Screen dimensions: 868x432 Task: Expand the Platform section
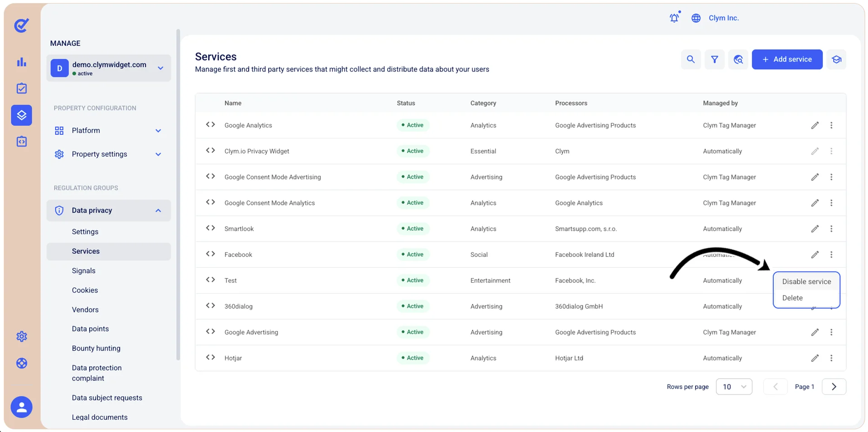tap(108, 130)
